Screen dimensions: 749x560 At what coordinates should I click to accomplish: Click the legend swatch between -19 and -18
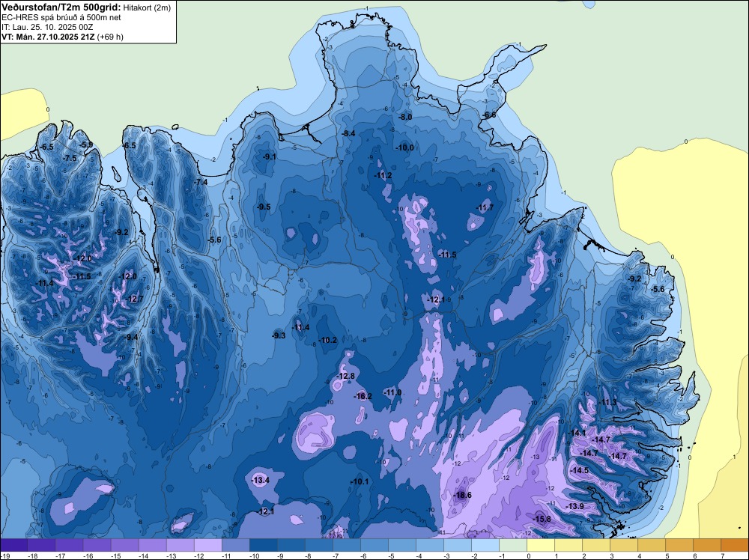(13, 545)
